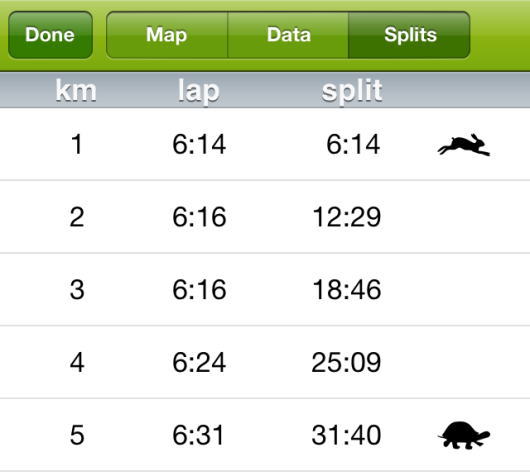This screenshot has height=476, width=530.
Task: Select the kilometer 1 row
Action: [x=265, y=144]
